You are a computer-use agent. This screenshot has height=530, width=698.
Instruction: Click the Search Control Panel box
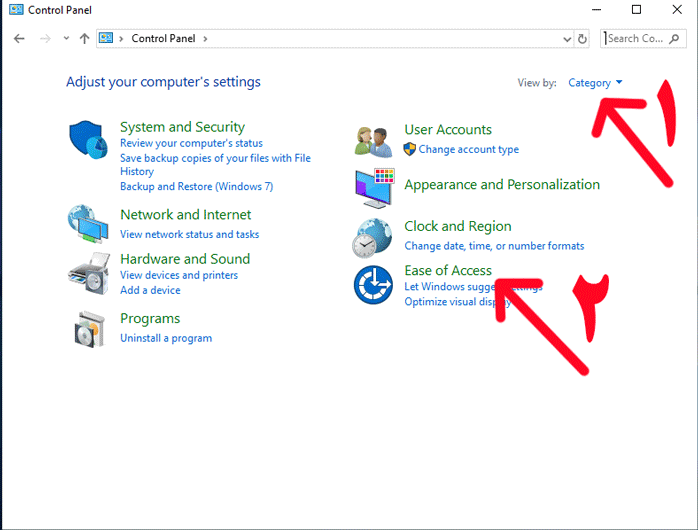point(636,39)
